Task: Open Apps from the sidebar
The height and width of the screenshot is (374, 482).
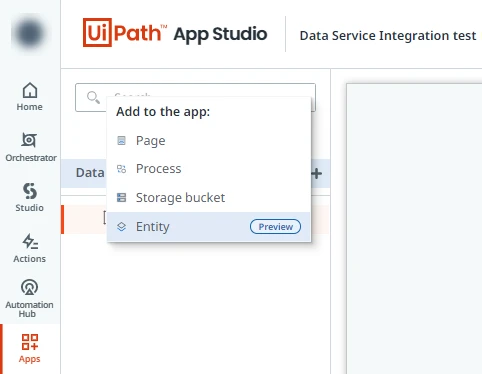Action: click(30, 349)
